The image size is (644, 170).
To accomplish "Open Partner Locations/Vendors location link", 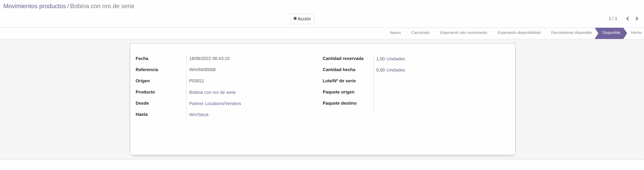I will click(215, 104).
